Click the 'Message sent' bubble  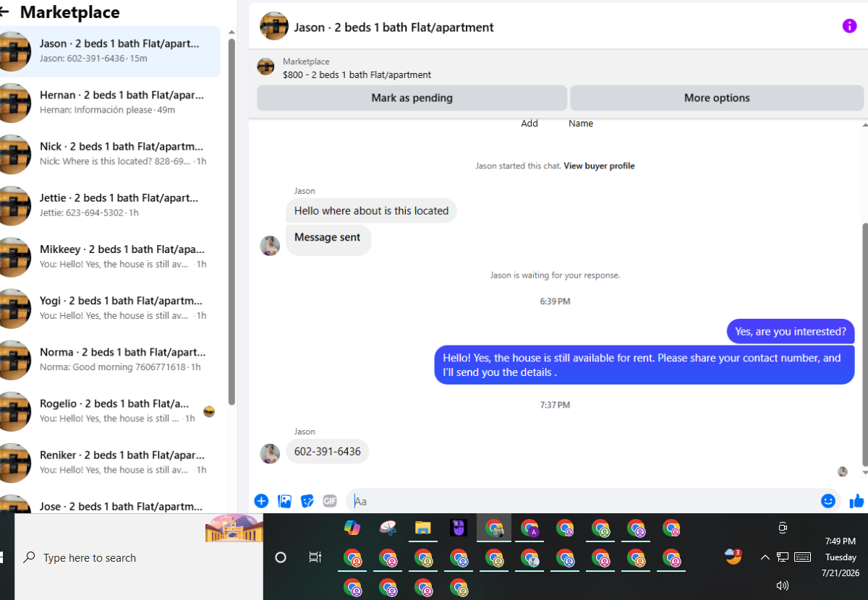pyautogui.click(x=328, y=239)
